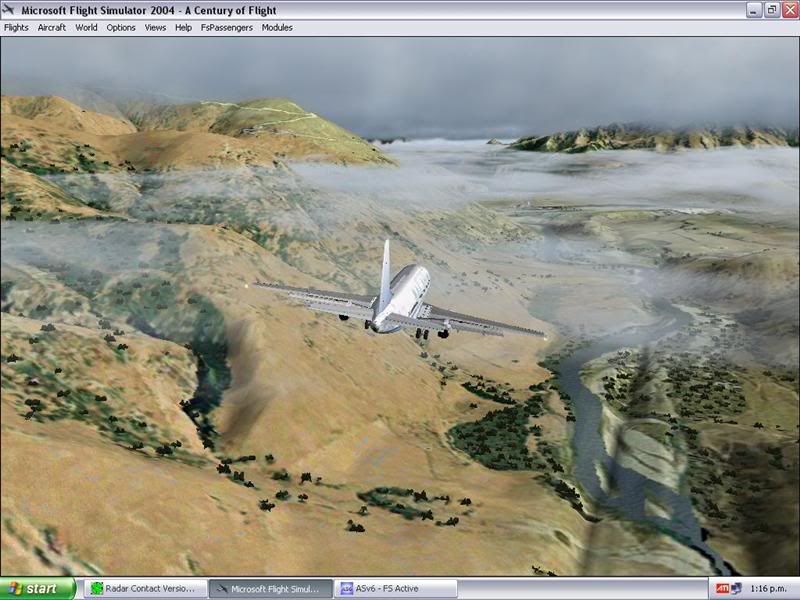The width and height of the screenshot is (800, 600).
Task: Click the Windows Start button
Action: 38,589
